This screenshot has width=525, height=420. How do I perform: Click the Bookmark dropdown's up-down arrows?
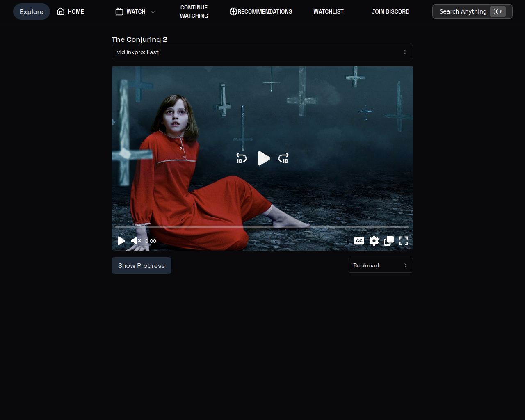click(x=405, y=265)
